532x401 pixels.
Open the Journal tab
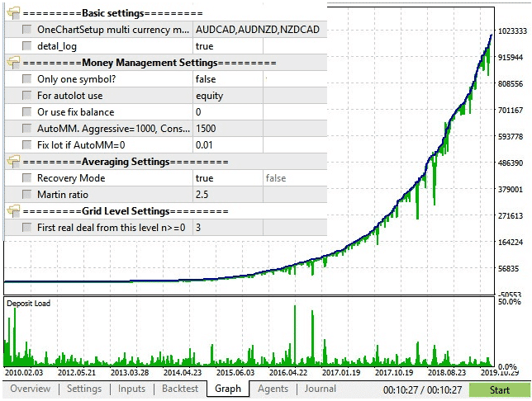click(x=321, y=389)
